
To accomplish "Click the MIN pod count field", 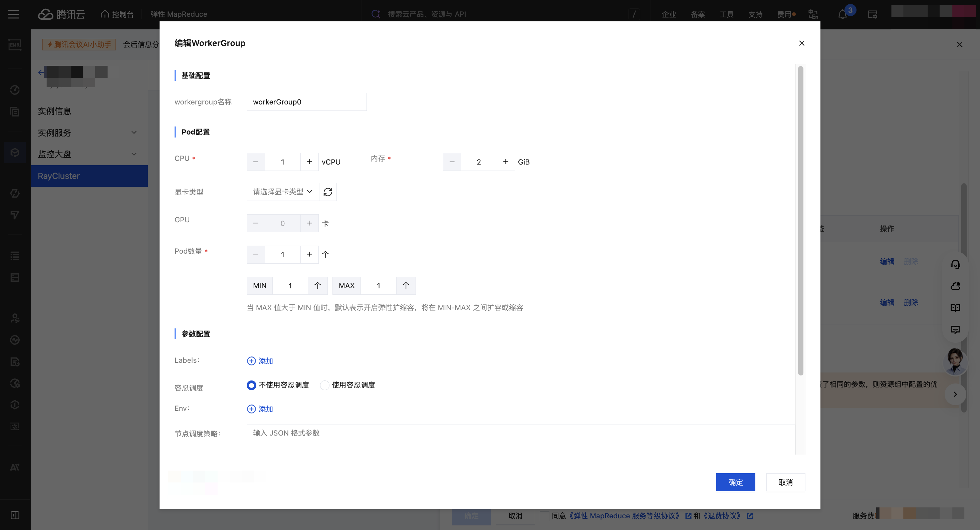I will pyautogui.click(x=290, y=285).
